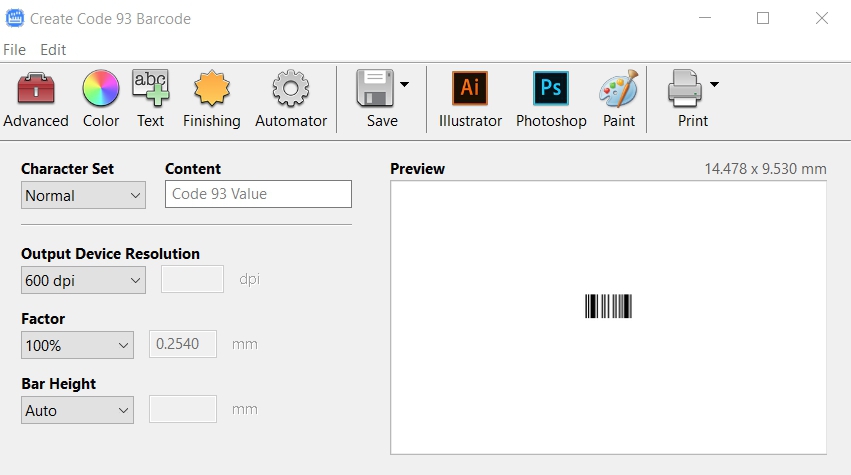
Task: Open the 600 dpi resolution dropdown
Action: point(83,280)
